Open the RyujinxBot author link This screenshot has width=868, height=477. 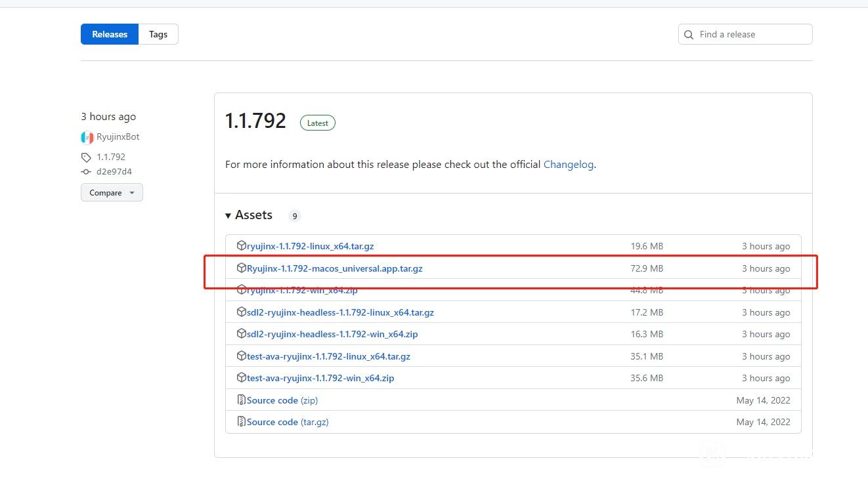coord(118,136)
